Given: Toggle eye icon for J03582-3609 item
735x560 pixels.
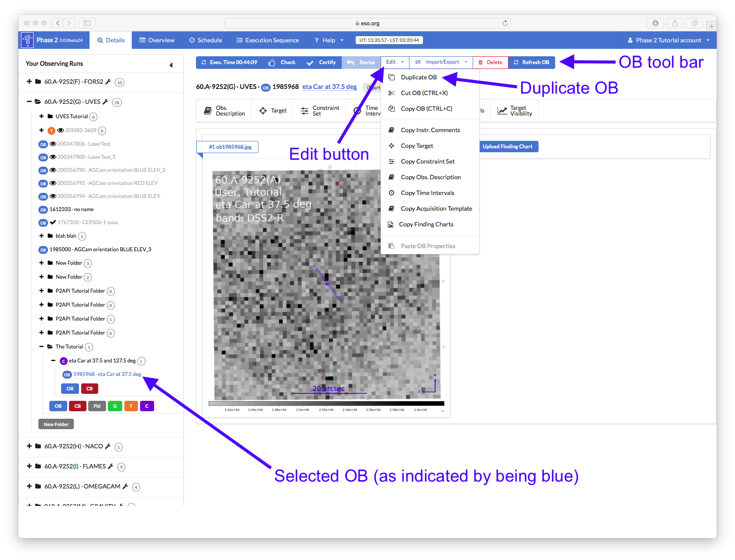Looking at the screenshot, I should point(61,130).
